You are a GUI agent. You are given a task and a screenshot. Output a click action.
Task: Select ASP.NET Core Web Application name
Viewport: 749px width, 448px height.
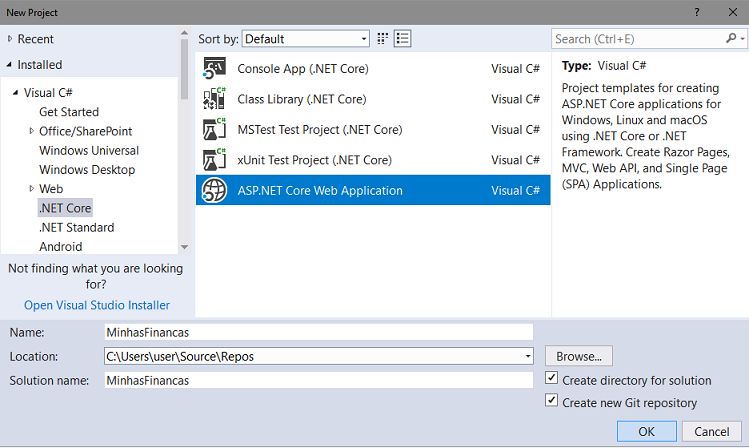320,191
